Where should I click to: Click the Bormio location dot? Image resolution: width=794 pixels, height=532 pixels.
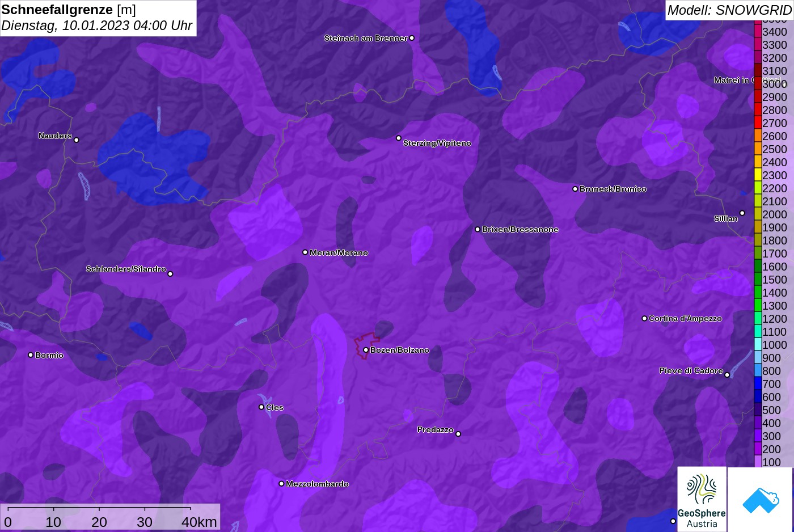[31, 355]
